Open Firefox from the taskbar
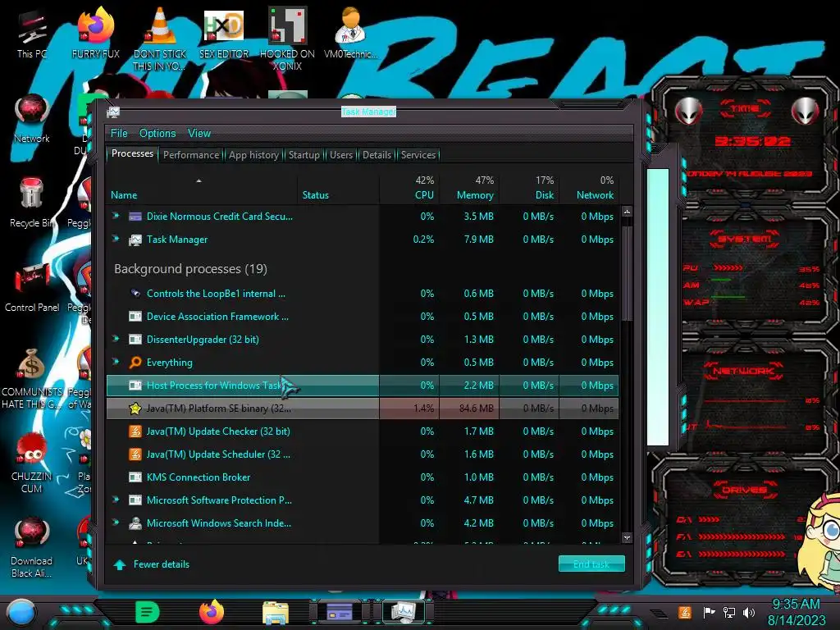 coord(212,612)
